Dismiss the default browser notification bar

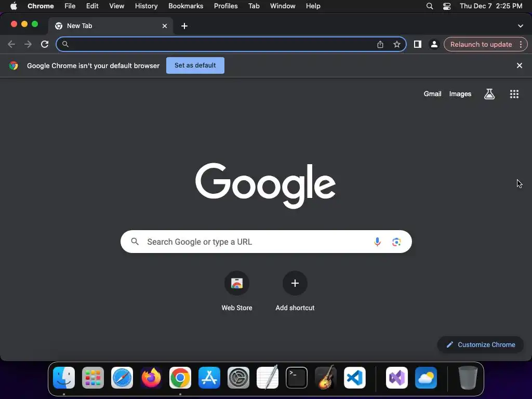[x=519, y=65]
